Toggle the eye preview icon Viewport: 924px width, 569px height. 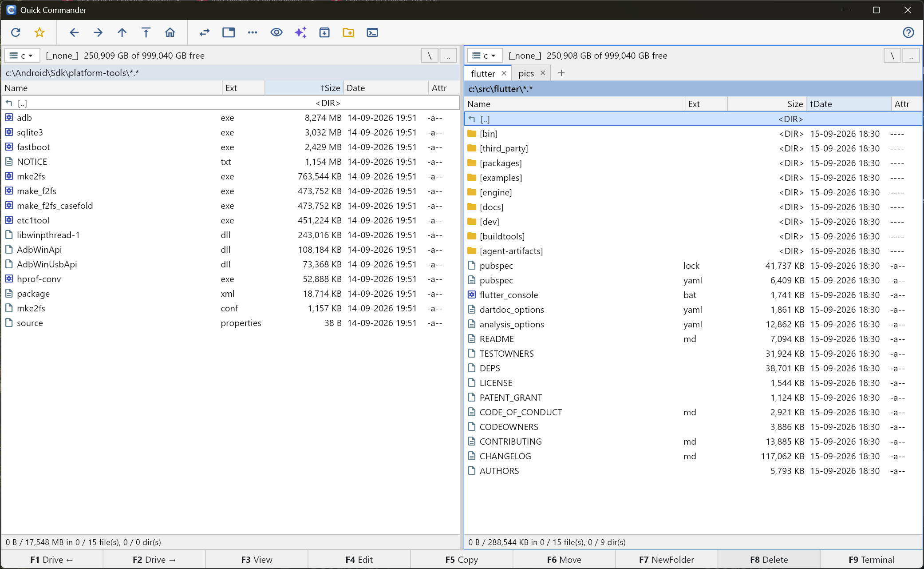pos(276,32)
